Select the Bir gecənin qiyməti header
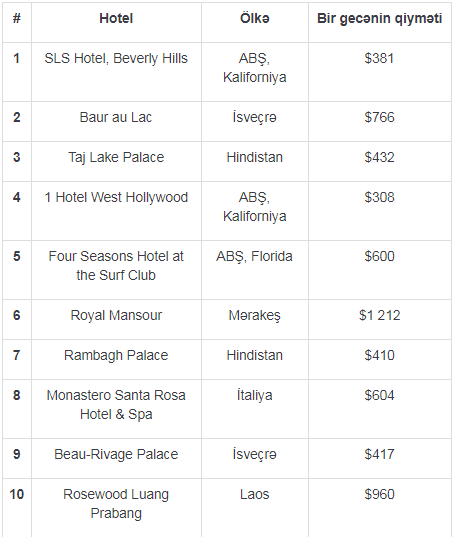 [379, 18]
